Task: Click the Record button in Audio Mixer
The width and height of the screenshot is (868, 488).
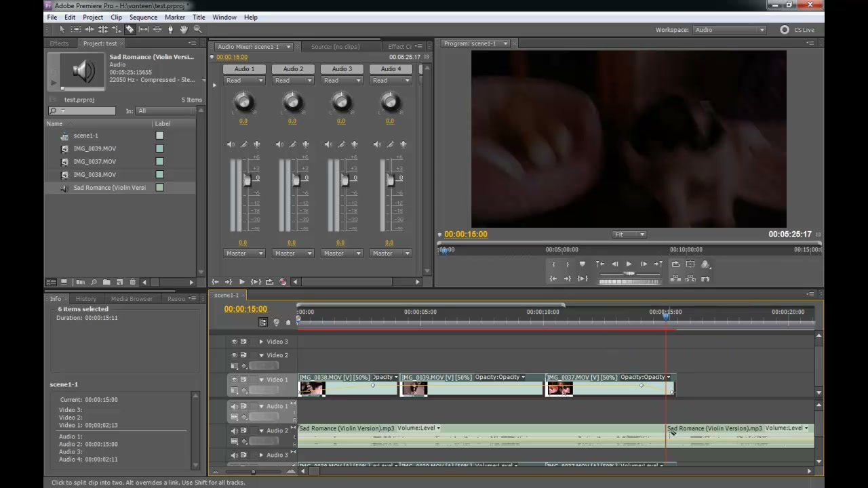Action: point(283,282)
